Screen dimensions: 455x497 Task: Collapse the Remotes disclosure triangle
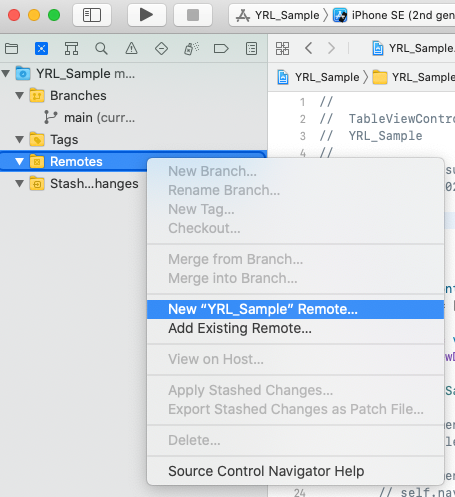20,162
